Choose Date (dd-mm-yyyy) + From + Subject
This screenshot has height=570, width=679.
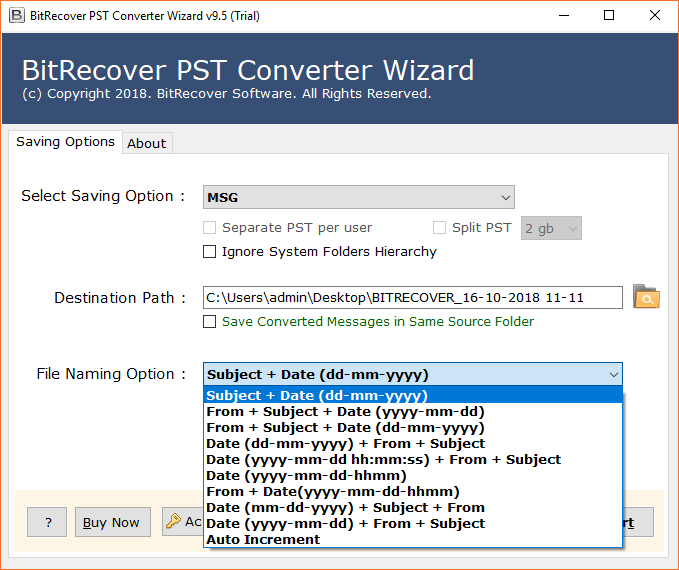[413, 444]
